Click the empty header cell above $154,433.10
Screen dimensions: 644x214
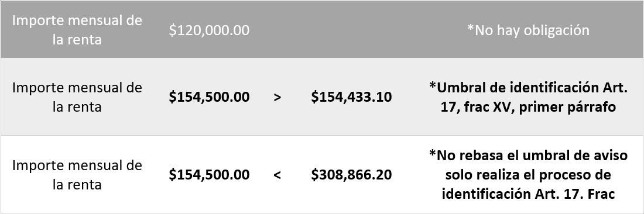click(352, 29)
